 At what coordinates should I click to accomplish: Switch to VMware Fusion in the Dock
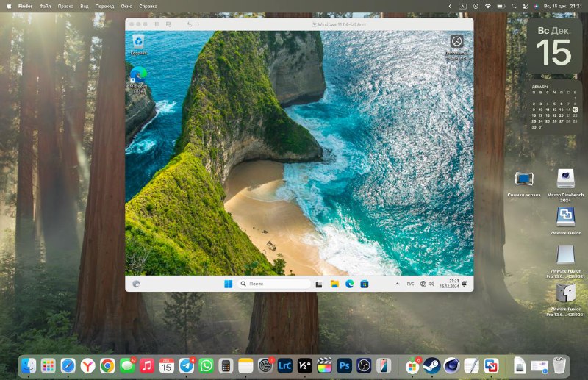[x=491, y=366]
